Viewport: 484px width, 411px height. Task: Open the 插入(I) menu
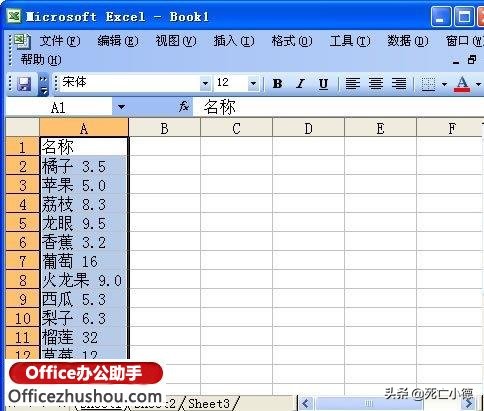(234, 41)
